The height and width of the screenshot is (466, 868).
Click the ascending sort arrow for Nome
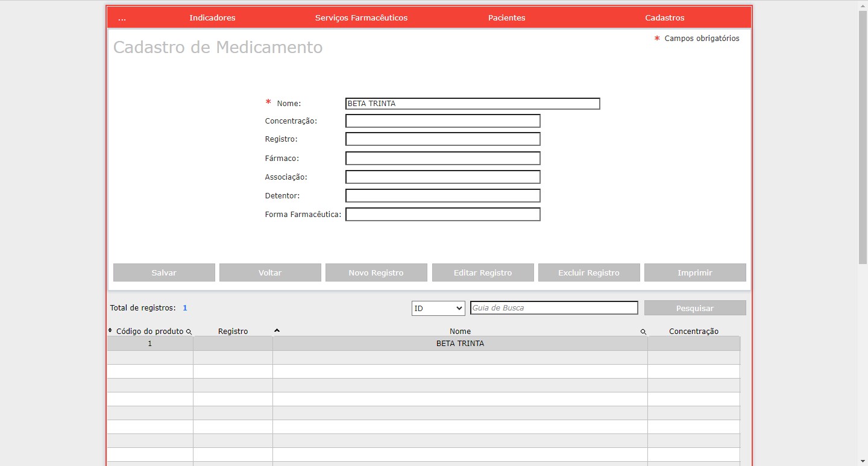pyautogui.click(x=277, y=330)
